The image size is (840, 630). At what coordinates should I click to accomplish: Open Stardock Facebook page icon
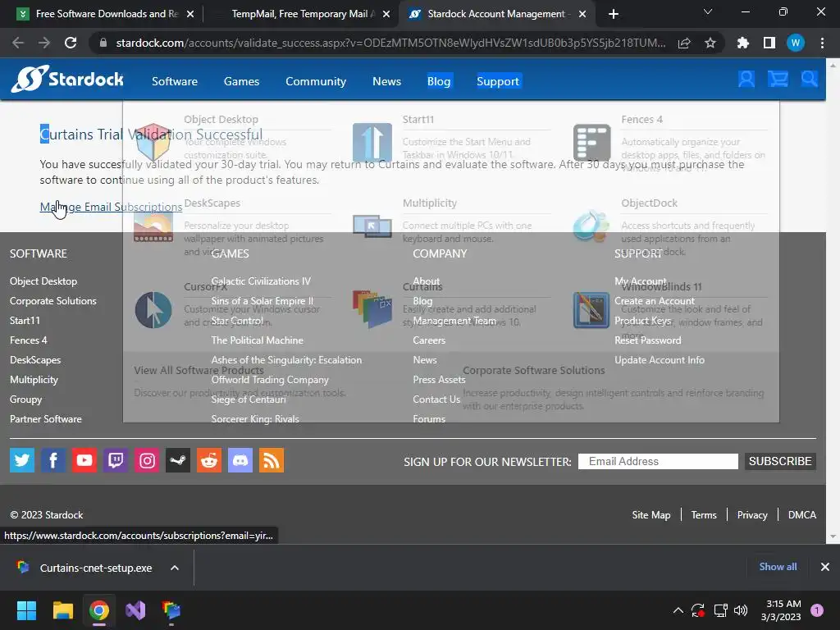click(x=53, y=460)
